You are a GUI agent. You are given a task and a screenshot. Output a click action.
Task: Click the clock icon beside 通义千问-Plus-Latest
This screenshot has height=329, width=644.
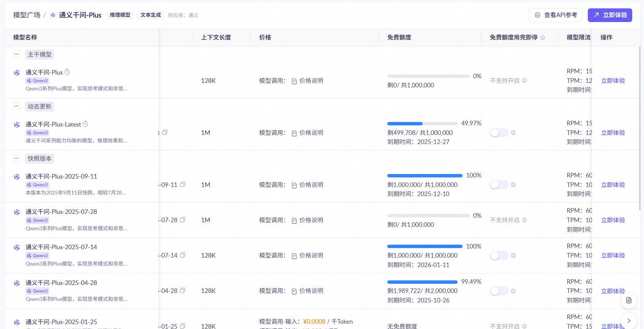click(85, 124)
